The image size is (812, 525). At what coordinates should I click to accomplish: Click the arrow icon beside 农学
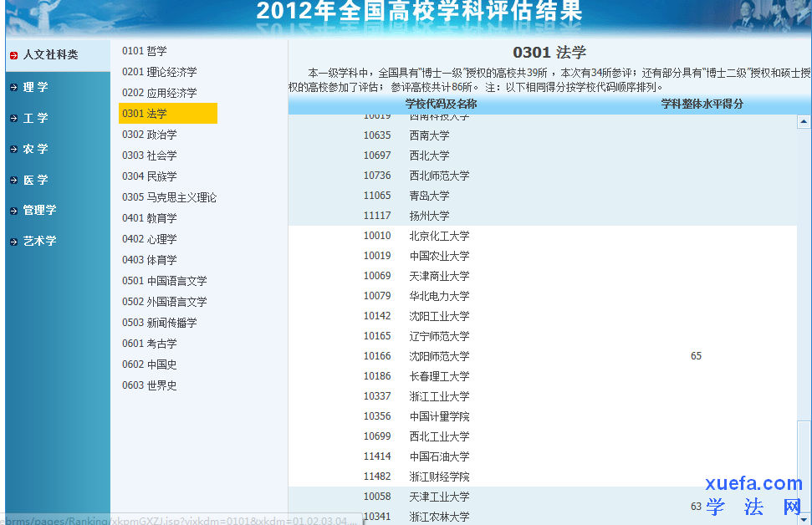tap(14, 149)
